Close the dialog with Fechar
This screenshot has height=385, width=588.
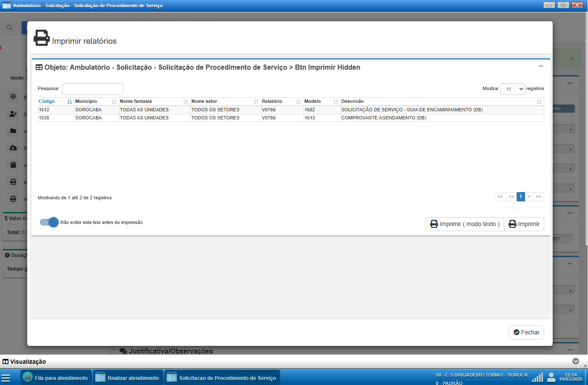pos(526,332)
